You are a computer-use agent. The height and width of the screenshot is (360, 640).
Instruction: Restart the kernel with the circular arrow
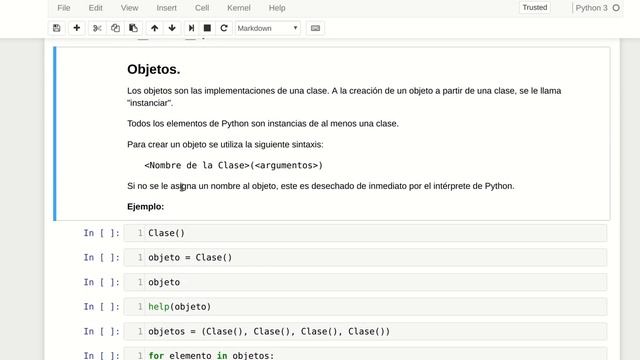pyautogui.click(x=224, y=28)
